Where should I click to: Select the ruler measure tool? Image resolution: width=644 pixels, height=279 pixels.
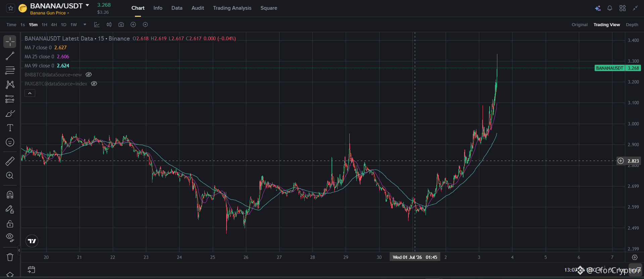tap(10, 161)
